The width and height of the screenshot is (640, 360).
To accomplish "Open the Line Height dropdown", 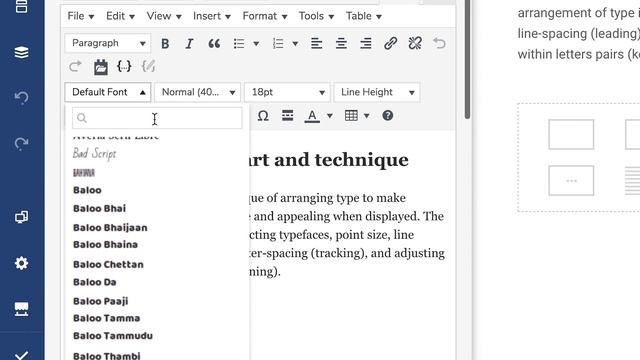I will 377,92.
